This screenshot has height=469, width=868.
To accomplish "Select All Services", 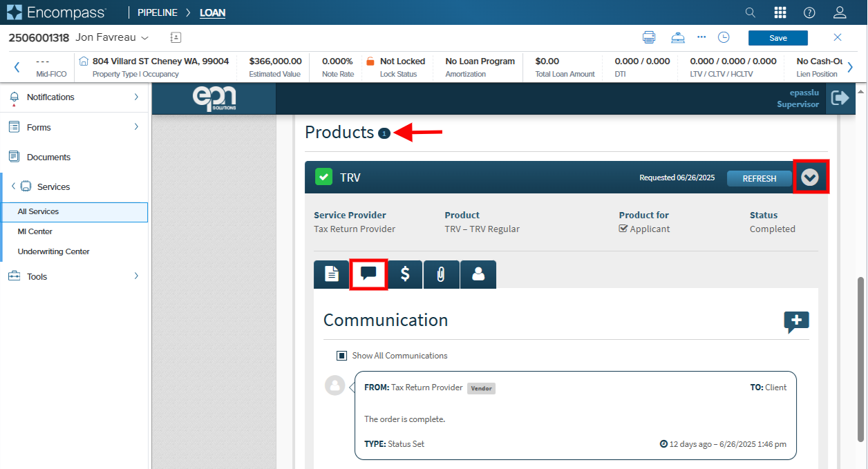I will 75,211.
